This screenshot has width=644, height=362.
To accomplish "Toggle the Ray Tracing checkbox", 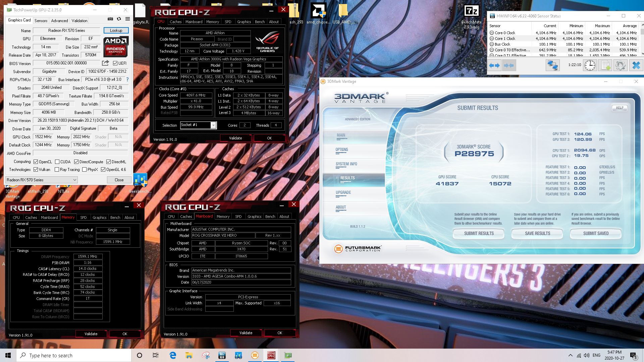I will pyautogui.click(x=57, y=170).
